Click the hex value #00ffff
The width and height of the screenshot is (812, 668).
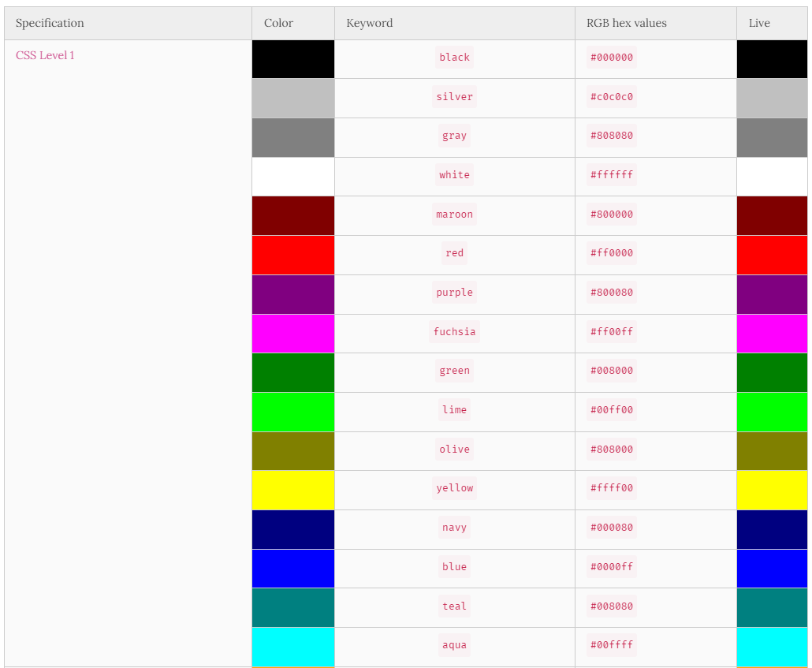612,644
